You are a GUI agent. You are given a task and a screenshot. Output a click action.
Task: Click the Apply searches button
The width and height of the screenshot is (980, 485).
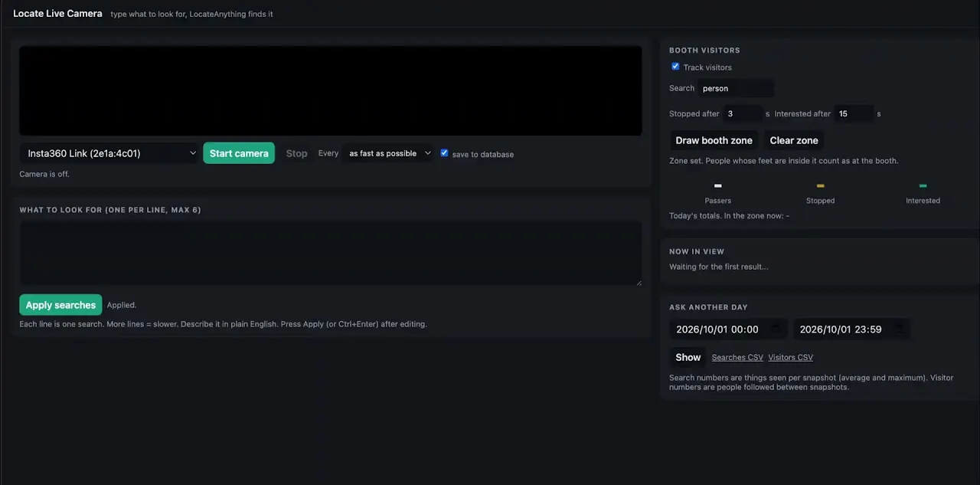(60, 305)
